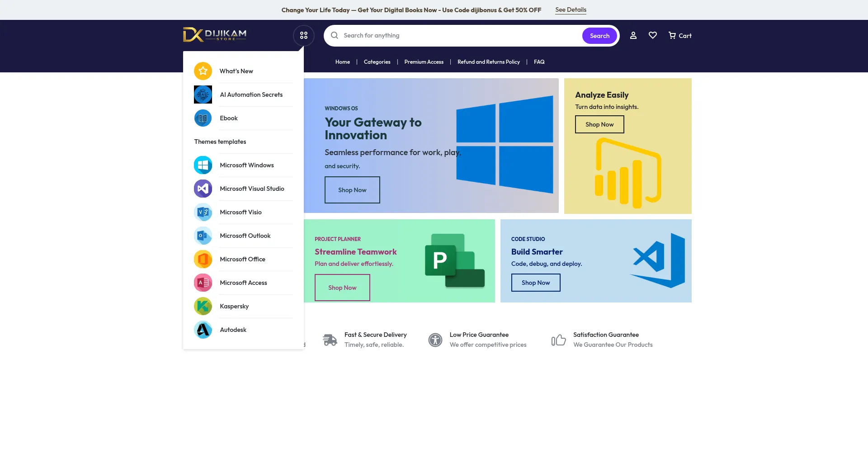Select Microsoft Access menu entry
868x449 pixels.
(243, 283)
